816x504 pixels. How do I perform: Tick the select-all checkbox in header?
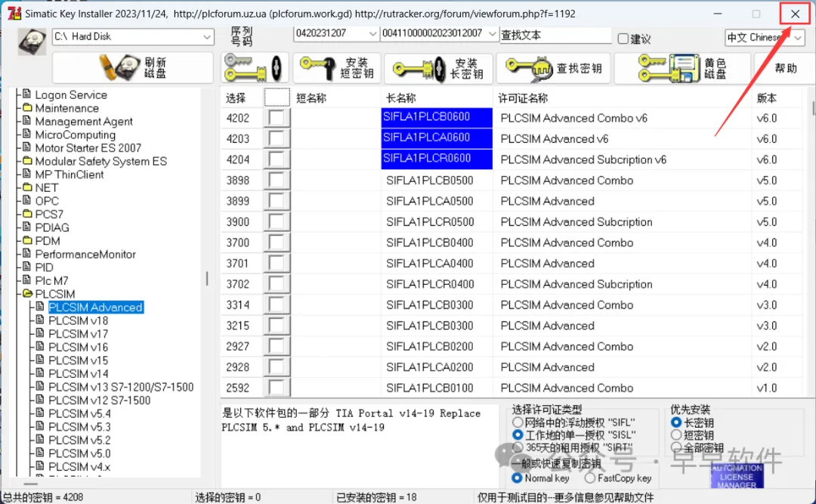[x=277, y=97]
